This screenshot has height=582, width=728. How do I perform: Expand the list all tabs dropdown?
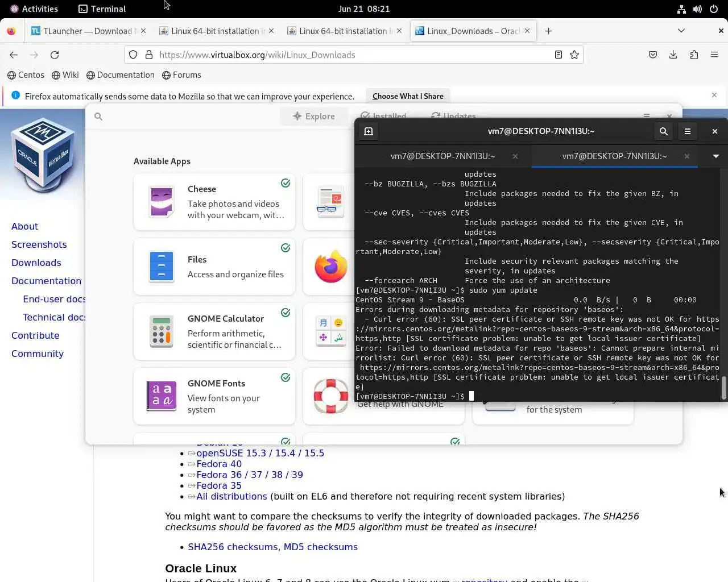[x=681, y=31]
